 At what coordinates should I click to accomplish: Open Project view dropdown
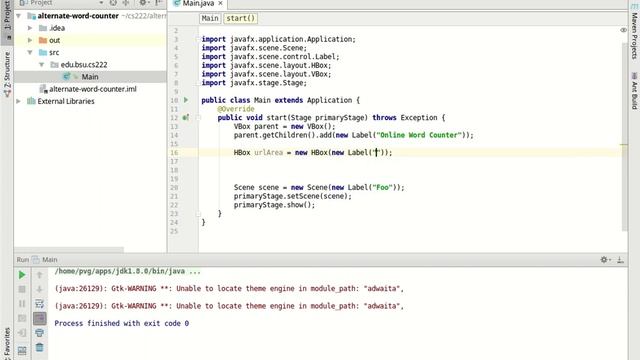(x=101, y=3)
